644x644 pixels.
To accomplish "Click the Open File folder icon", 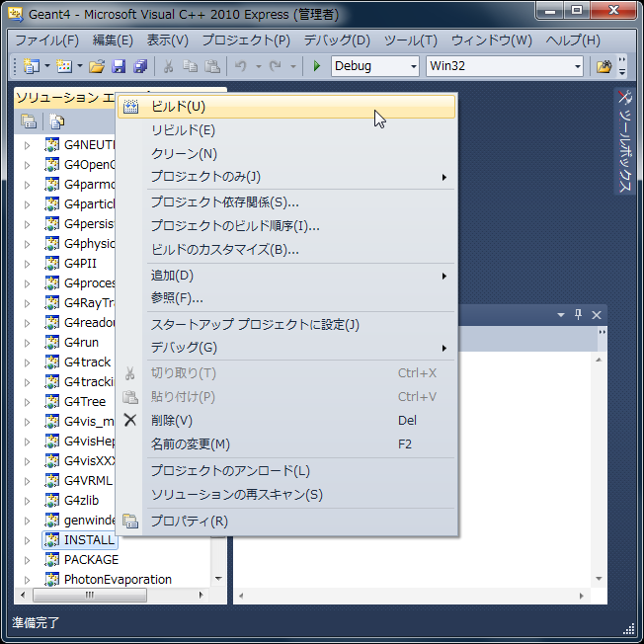I will [97, 66].
